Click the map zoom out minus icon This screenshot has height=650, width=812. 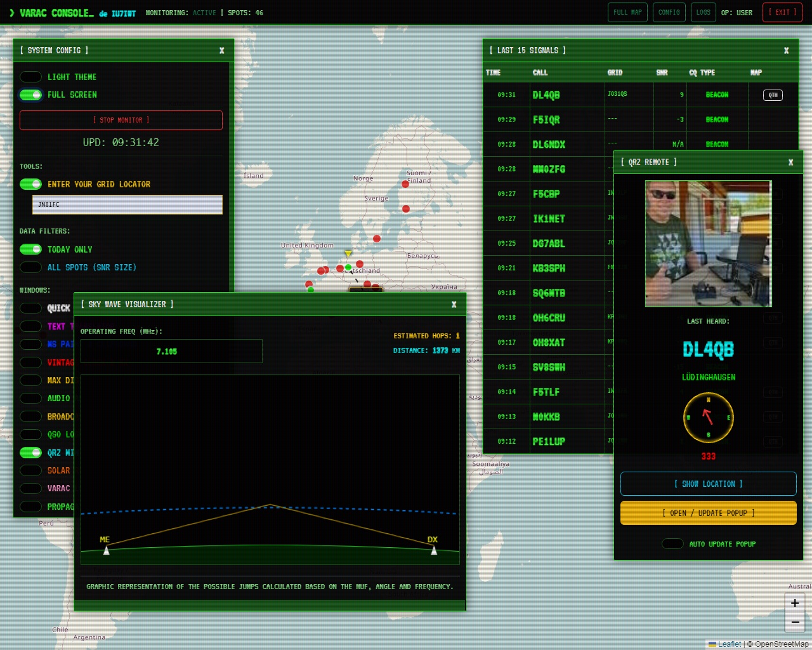coord(794,622)
